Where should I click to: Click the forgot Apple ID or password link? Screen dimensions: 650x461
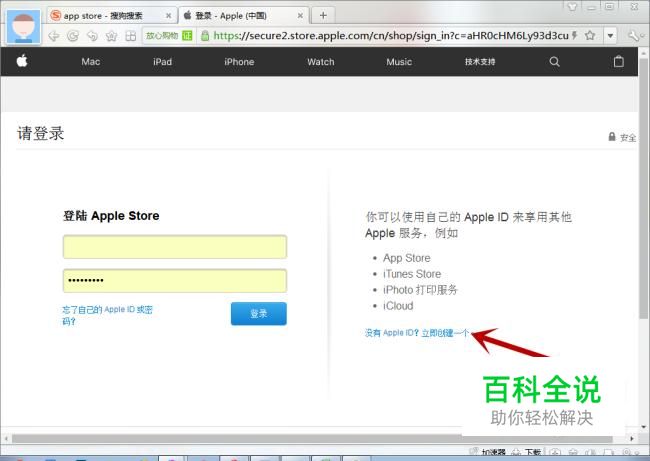(107, 315)
